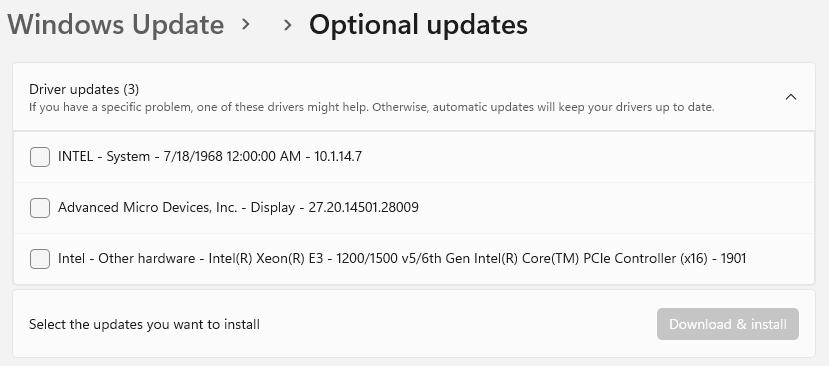Click version number 27.20.14501.28009

pyautogui.click(x=364, y=207)
